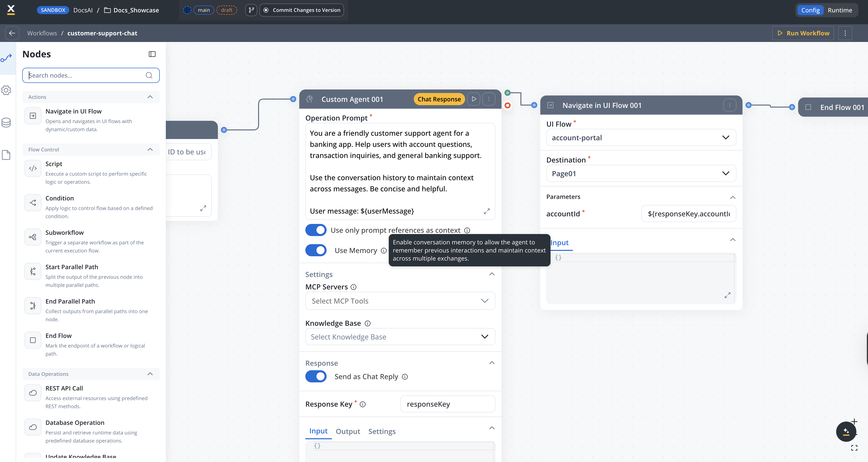Turn off the Use Memory toggle
Image resolution: width=868 pixels, height=462 pixels.
(316, 250)
